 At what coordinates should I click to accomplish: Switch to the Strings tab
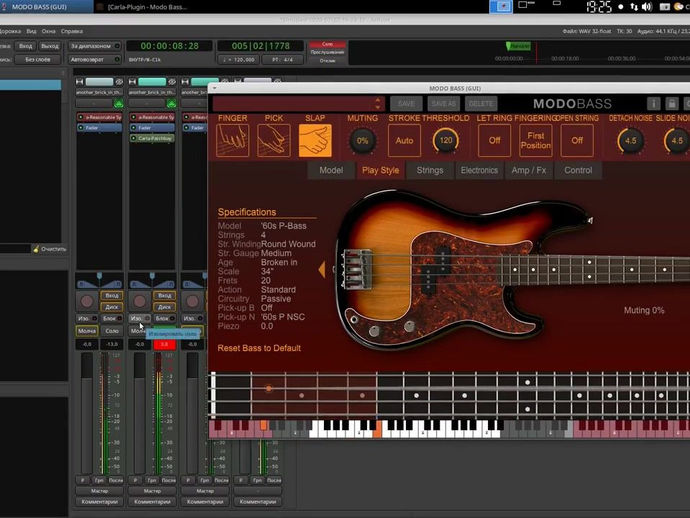pyautogui.click(x=430, y=170)
